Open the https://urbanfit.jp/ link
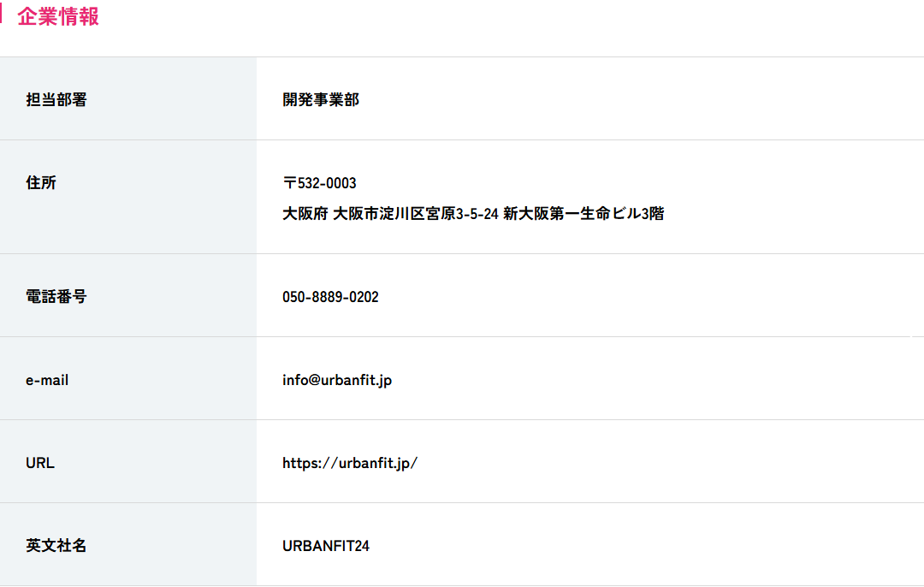This screenshot has height=587, width=924. [350, 463]
